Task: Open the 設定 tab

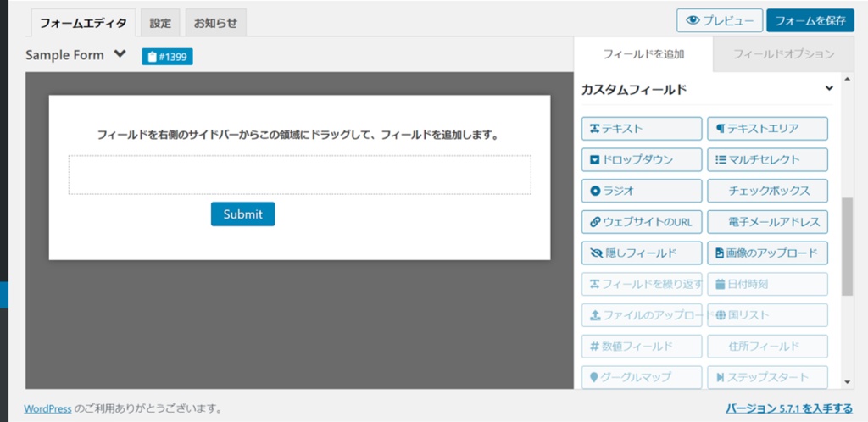Action: click(x=160, y=23)
